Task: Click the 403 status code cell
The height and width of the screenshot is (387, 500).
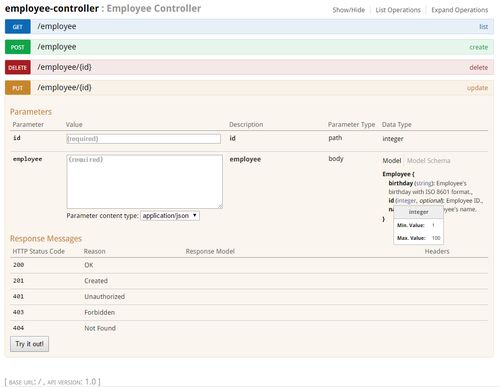Action: [x=18, y=312]
